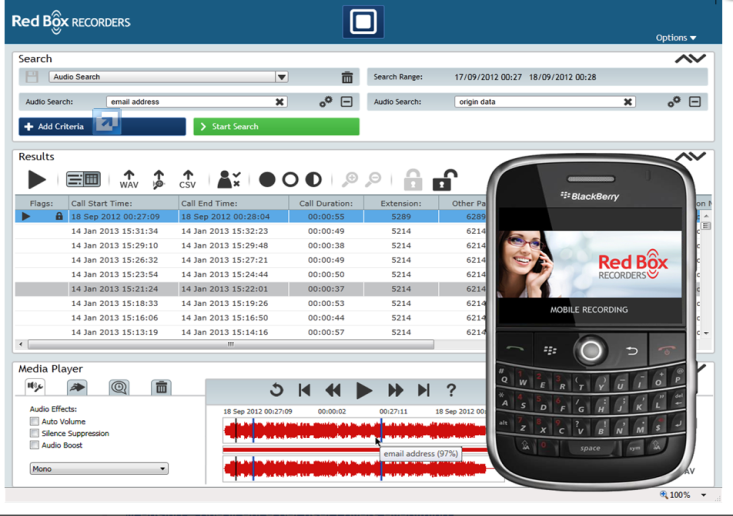Click the export-with-search upload icon
The height and width of the screenshot is (516, 733).
[x=158, y=179]
